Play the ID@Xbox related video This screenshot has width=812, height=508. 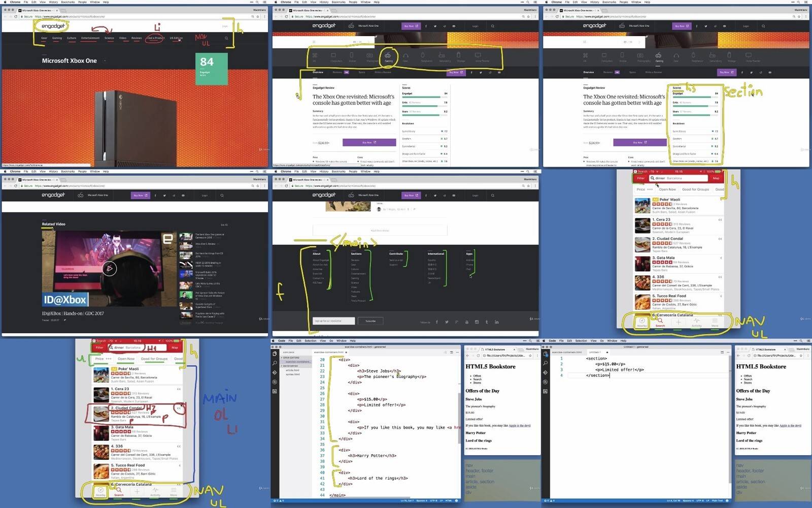109,268
